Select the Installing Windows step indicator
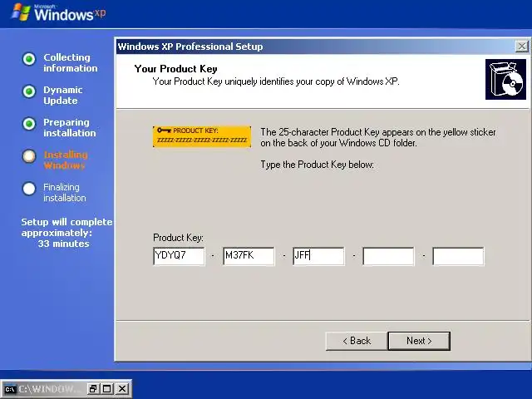The image size is (532, 399). tap(29, 156)
